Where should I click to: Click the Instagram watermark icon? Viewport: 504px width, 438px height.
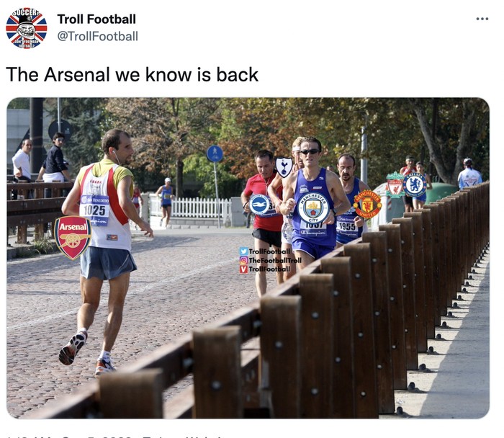click(243, 260)
